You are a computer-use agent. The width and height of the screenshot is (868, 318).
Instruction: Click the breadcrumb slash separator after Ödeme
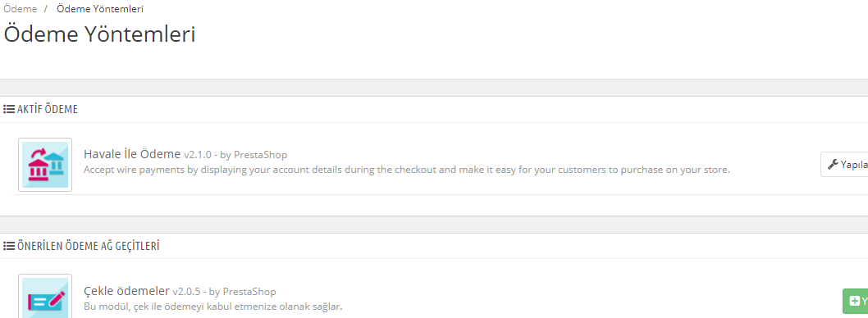46,9
